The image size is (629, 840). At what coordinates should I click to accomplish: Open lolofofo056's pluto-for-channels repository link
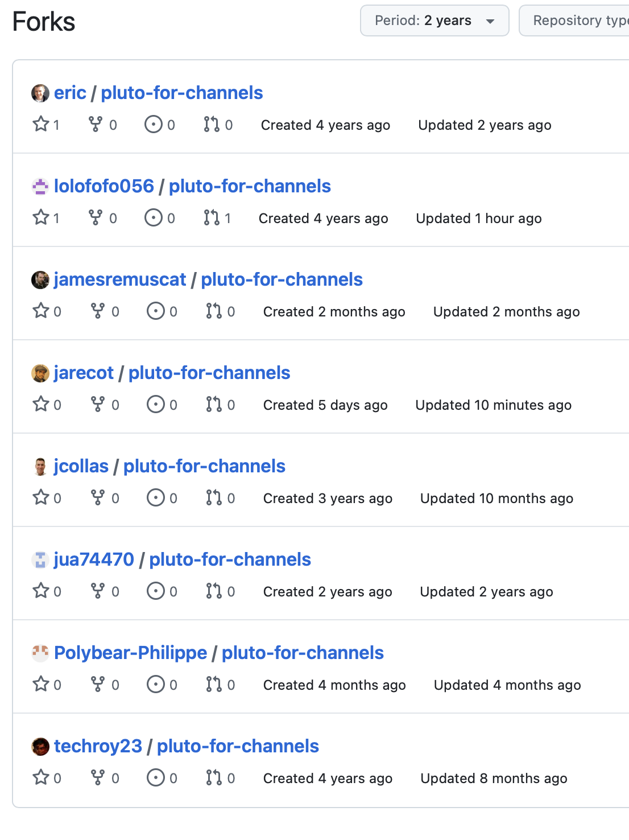250,186
